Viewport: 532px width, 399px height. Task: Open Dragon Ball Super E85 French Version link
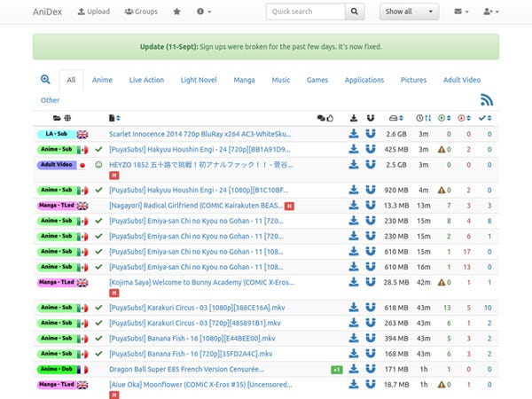(186, 369)
